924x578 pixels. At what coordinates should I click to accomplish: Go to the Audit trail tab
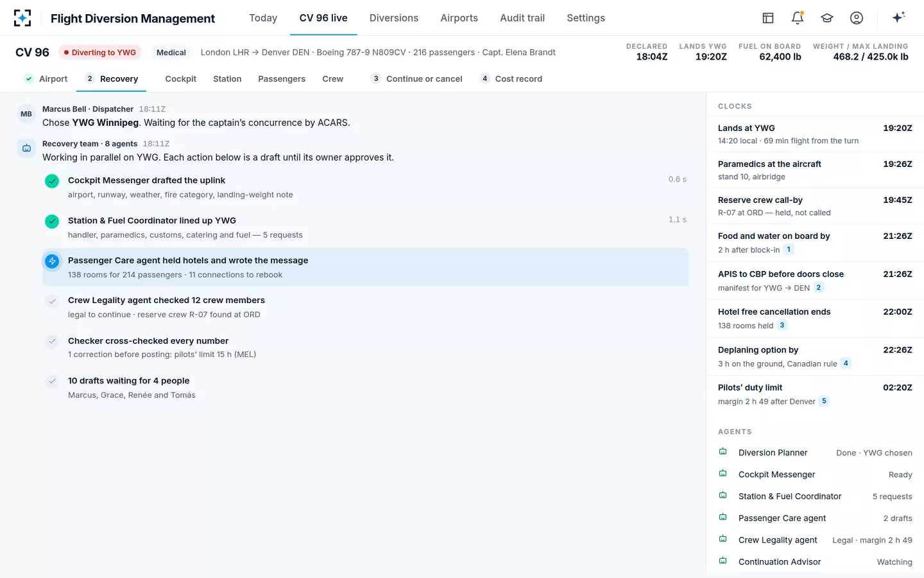click(522, 18)
